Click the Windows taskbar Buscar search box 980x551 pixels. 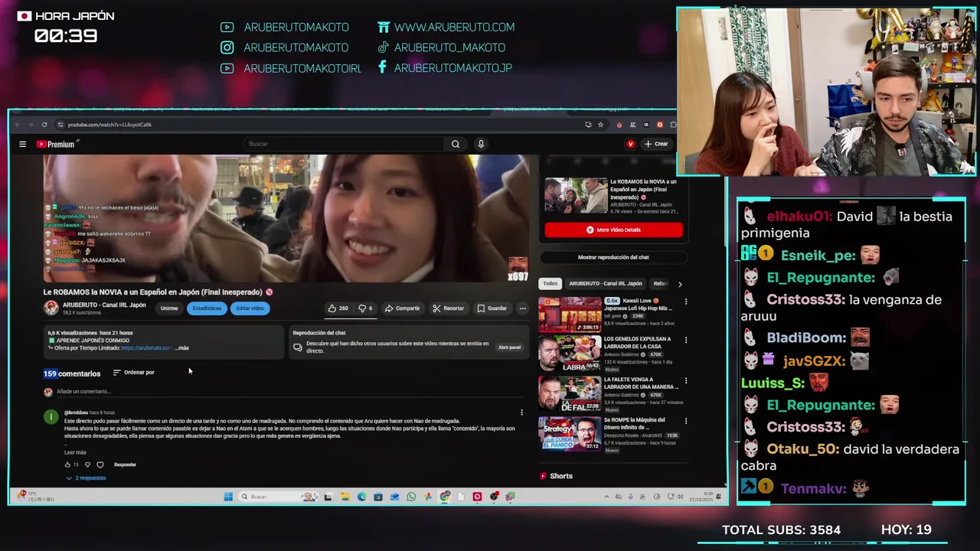279,497
